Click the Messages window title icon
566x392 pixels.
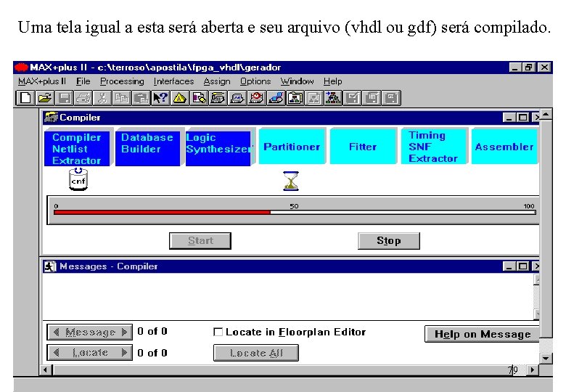50,266
